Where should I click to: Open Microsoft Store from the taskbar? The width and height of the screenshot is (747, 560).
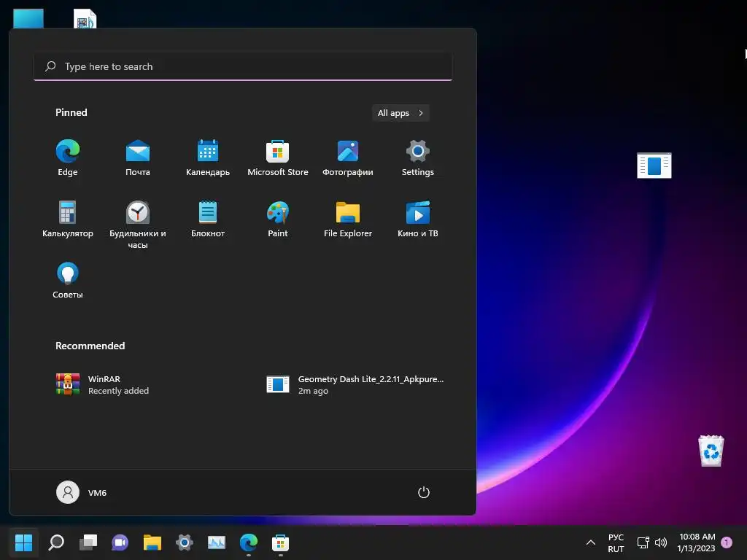(x=281, y=542)
